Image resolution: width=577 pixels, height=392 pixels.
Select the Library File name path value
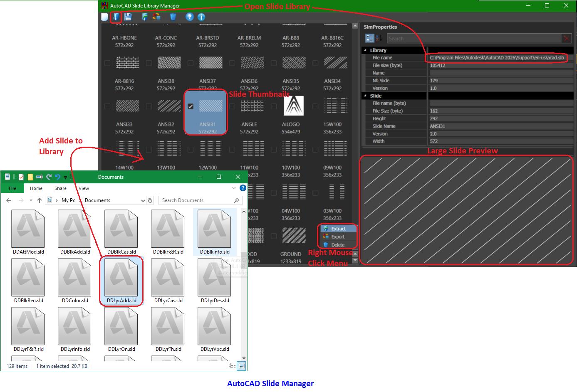pos(497,58)
